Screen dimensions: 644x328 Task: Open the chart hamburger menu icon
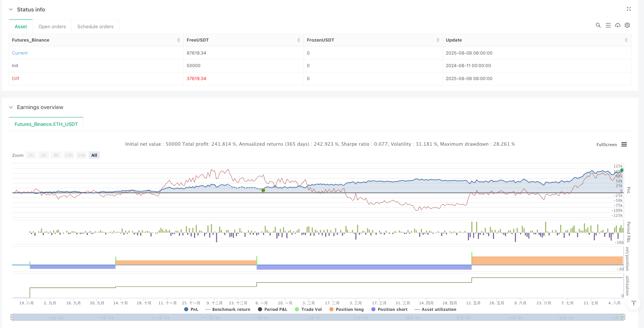tap(624, 145)
